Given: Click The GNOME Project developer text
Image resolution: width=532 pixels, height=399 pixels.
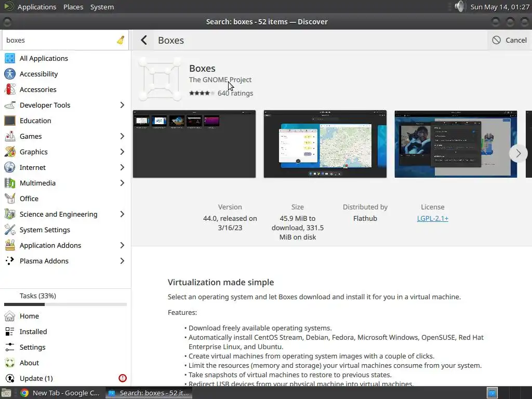Looking at the screenshot, I should (220, 79).
